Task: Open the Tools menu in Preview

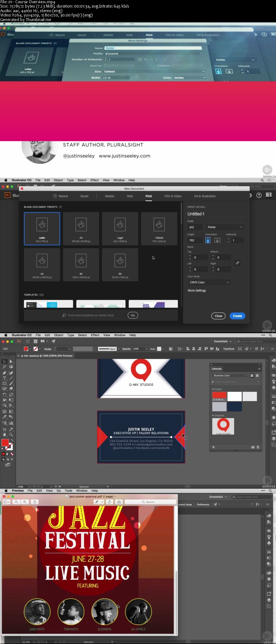Action: [68, 491]
